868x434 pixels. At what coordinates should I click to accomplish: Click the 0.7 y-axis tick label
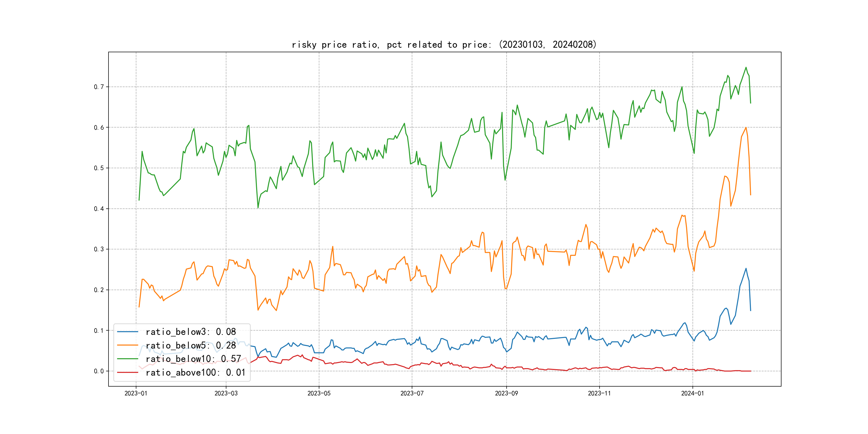point(99,87)
